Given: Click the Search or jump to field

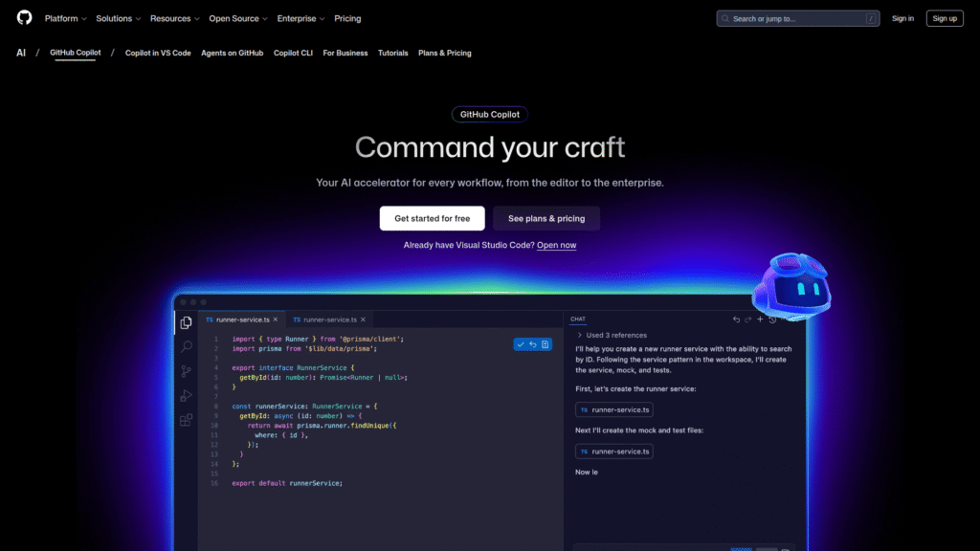Looking at the screenshot, I should pos(797,17).
